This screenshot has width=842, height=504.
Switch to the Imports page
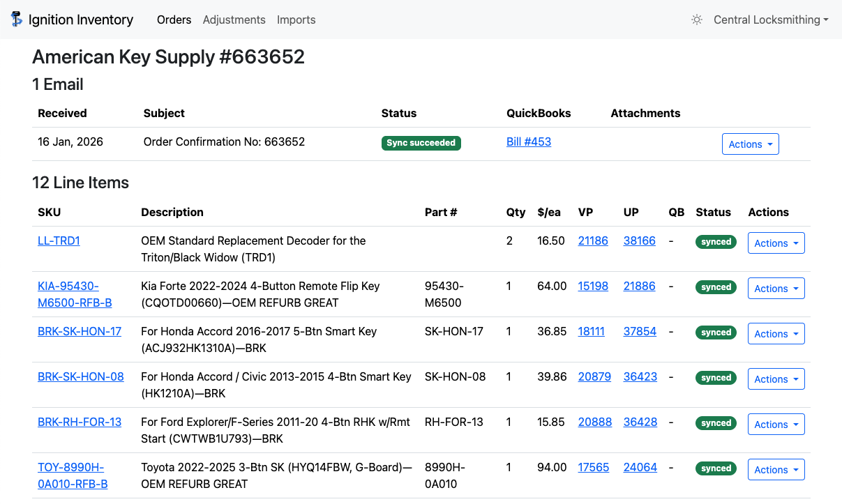pyautogui.click(x=296, y=20)
